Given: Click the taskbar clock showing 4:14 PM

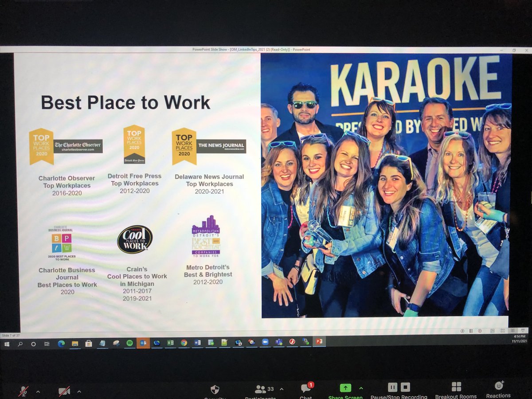Looking at the screenshot, I should (x=520, y=340).
